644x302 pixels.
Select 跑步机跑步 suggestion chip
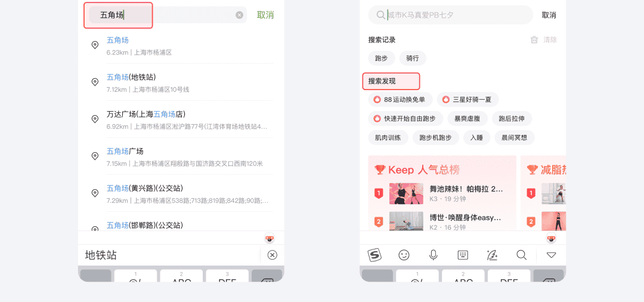tap(435, 138)
